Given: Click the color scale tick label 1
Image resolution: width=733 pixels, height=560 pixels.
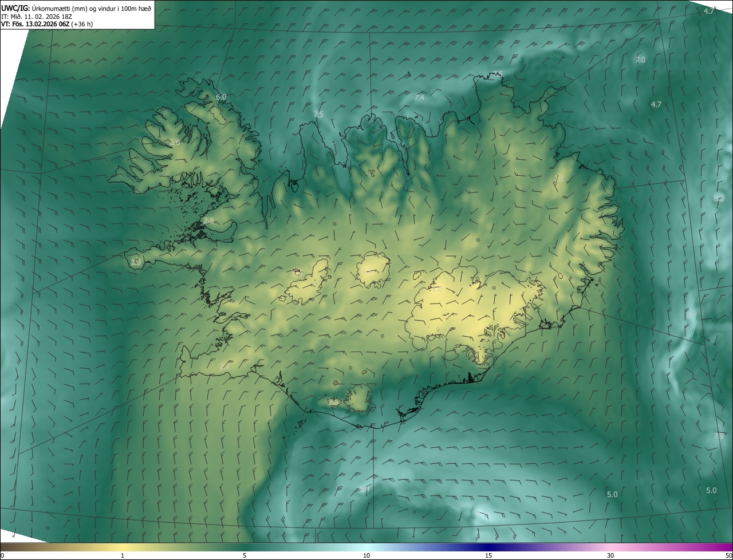Looking at the screenshot, I should (x=123, y=555).
